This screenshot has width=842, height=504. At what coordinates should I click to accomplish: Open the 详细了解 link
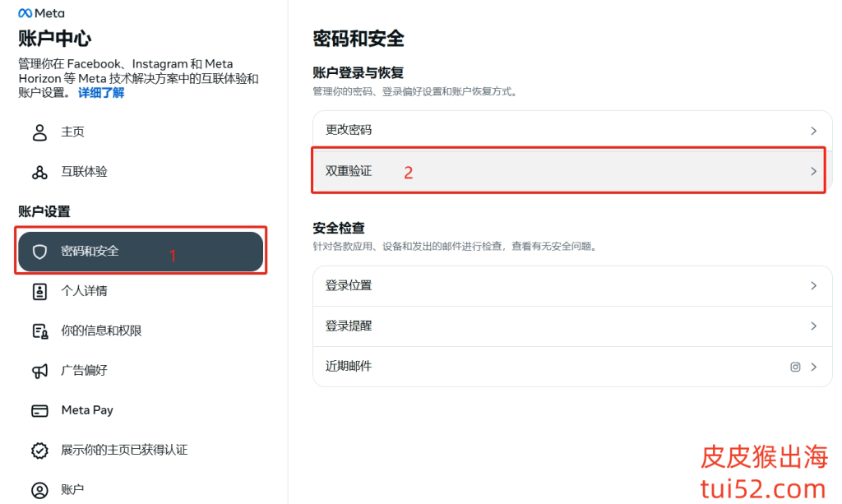pyautogui.click(x=101, y=93)
